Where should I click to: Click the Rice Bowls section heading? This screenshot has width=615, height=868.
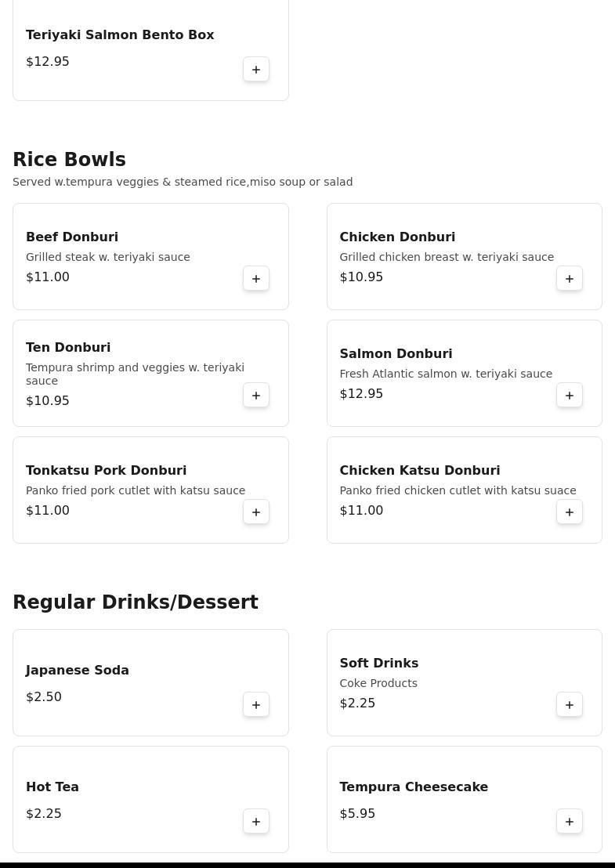pyautogui.click(x=69, y=160)
